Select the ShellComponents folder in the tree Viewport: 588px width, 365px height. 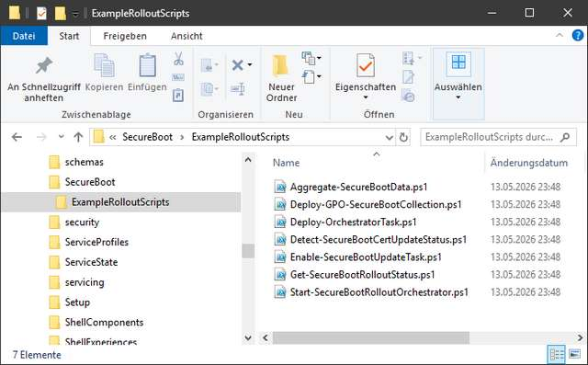click(104, 322)
